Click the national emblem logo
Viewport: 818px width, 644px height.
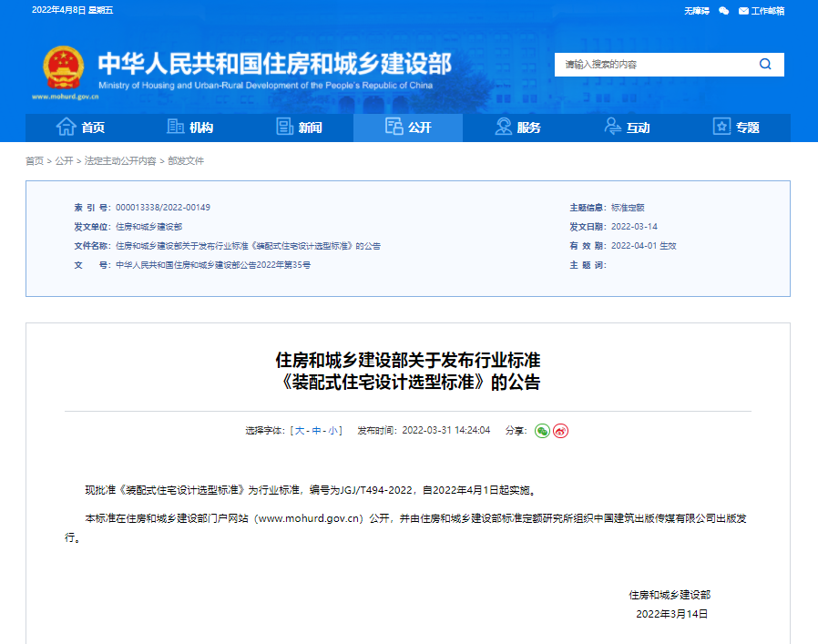pos(63,67)
